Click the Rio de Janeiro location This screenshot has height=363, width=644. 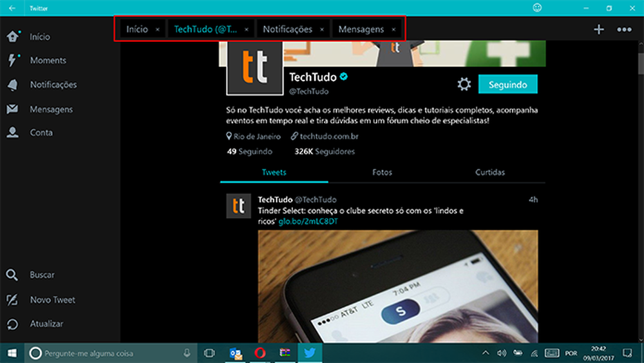[x=257, y=136]
